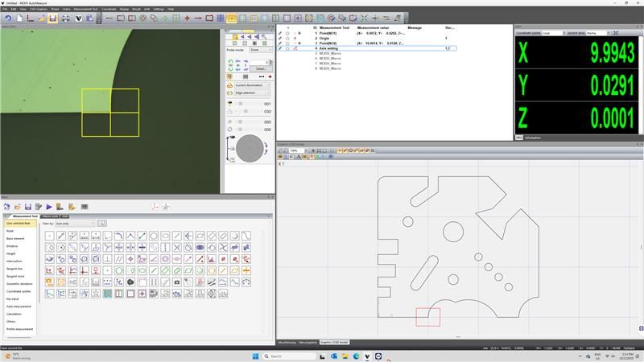The image size is (644, 362).
Task: Select the circle measurement tool in first row
Action: [154, 236]
